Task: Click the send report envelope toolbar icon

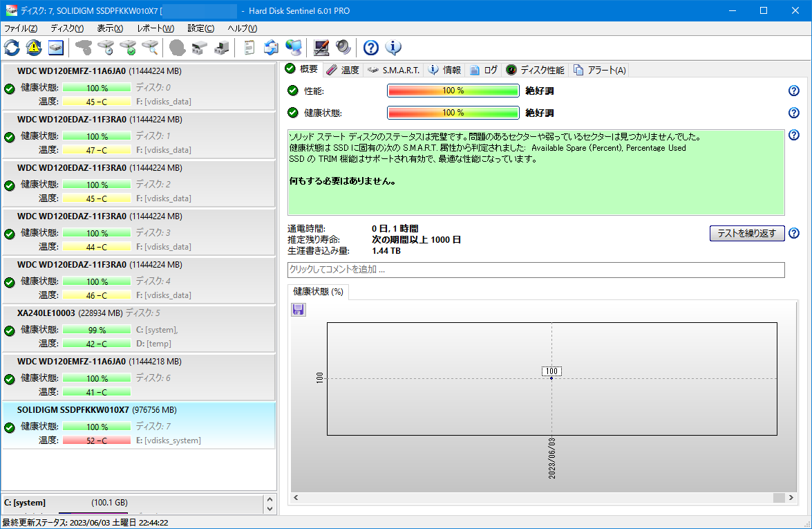Action: click(271, 48)
